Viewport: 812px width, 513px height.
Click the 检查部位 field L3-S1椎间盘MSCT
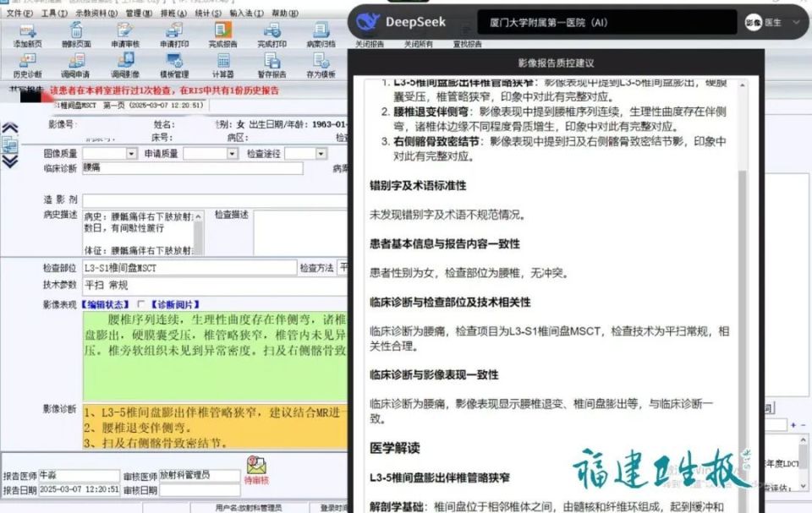tap(189, 268)
